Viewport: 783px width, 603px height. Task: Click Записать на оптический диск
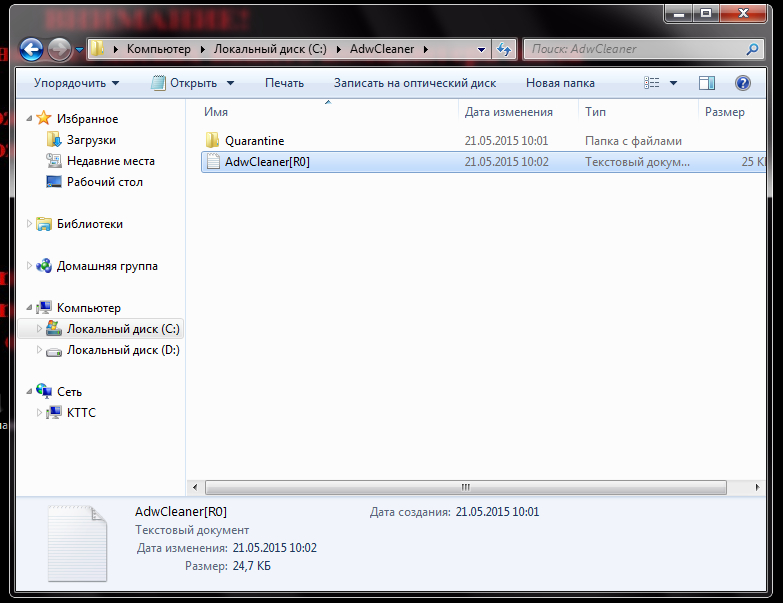414,83
